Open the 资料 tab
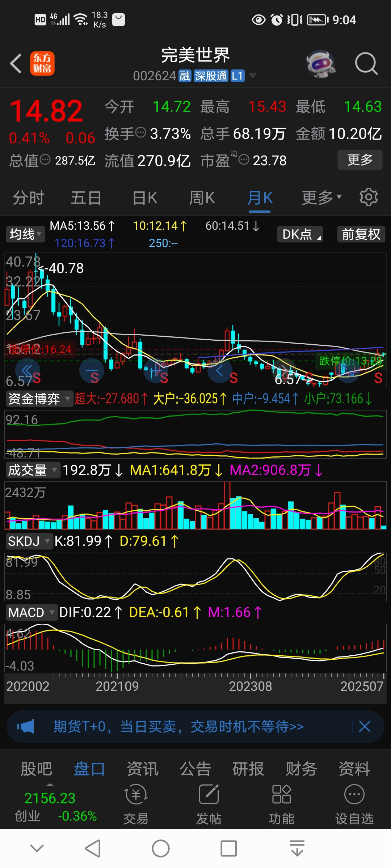 (354, 769)
